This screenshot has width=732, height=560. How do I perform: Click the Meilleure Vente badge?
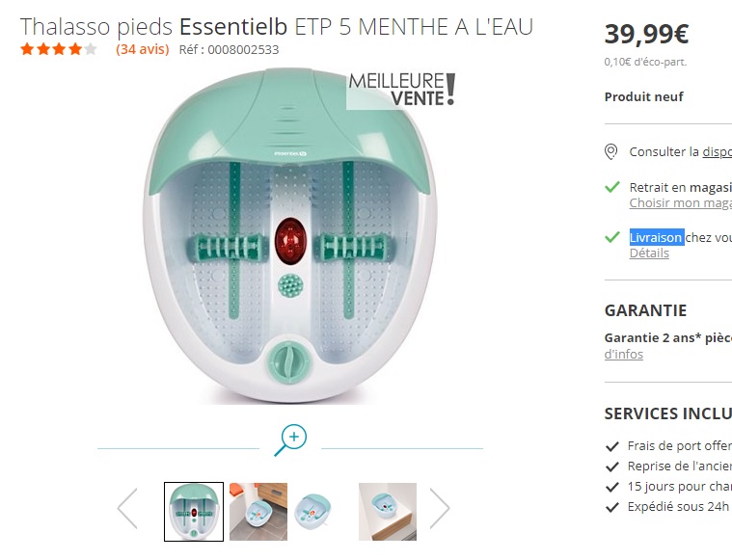pyautogui.click(x=399, y=88)
